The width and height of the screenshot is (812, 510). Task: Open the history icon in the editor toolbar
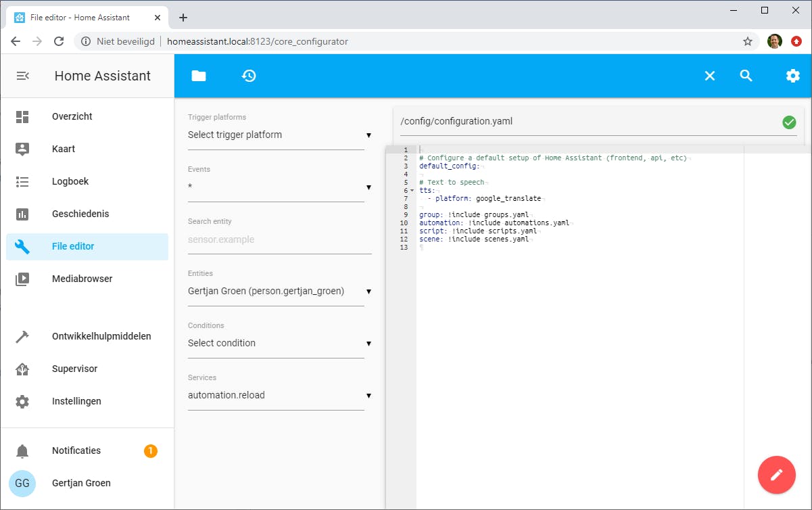coord(249,76)
